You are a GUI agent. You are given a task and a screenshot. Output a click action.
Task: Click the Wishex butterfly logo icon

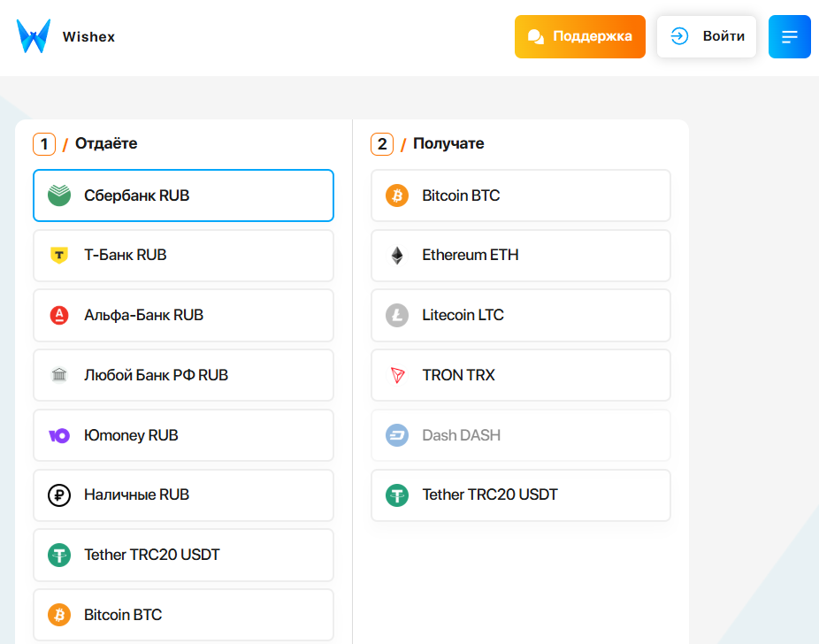34,36
